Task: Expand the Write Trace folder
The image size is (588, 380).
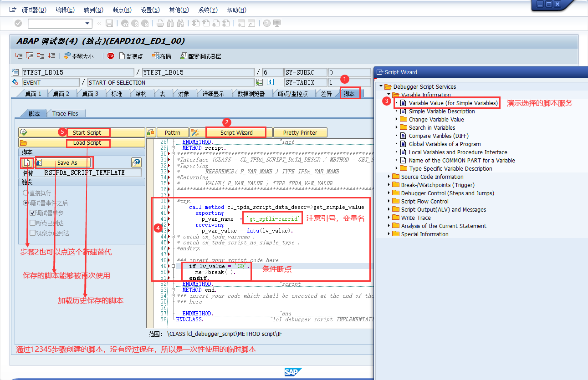Action: coord(389,218)
